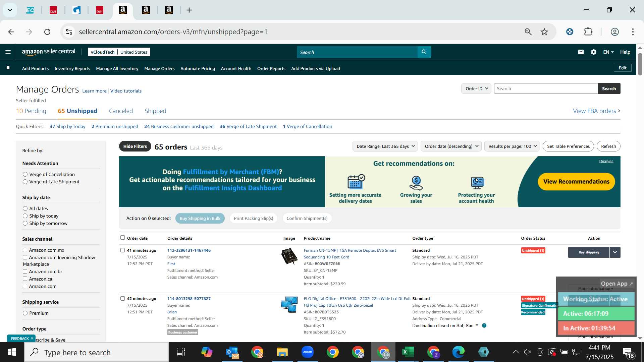Open Outlook from the taskbar
Viewport: 644px width, 362px height.
(x=232, y=352)
